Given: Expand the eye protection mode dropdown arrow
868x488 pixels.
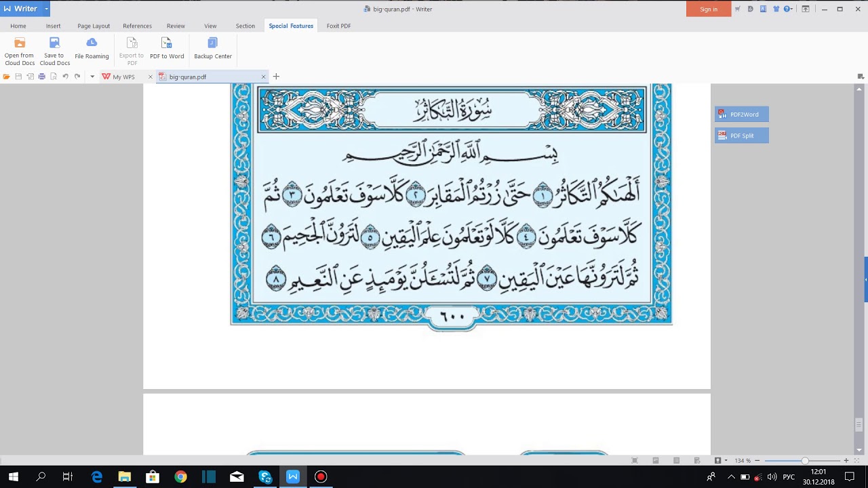Looking at the screenshot, I should point(726,460).
